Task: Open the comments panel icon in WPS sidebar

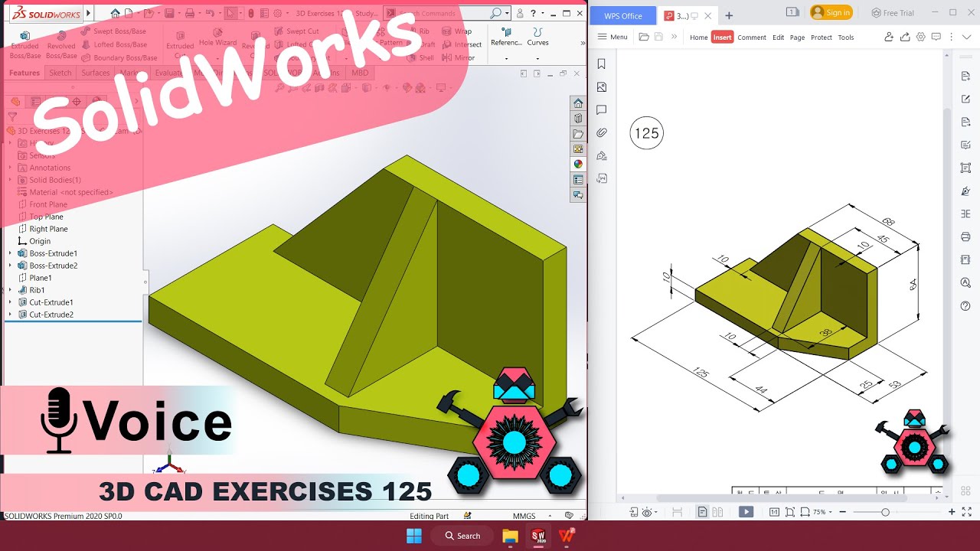Action: [x=601, y=110]
